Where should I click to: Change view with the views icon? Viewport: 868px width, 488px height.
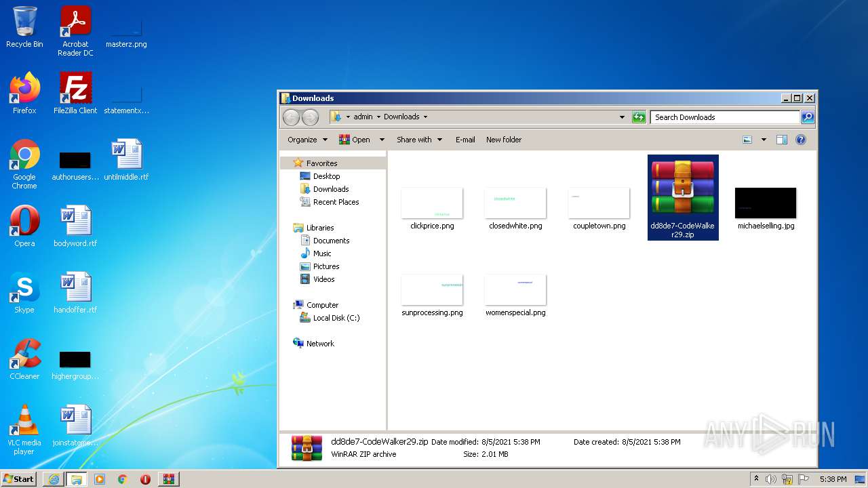point(747,140)
